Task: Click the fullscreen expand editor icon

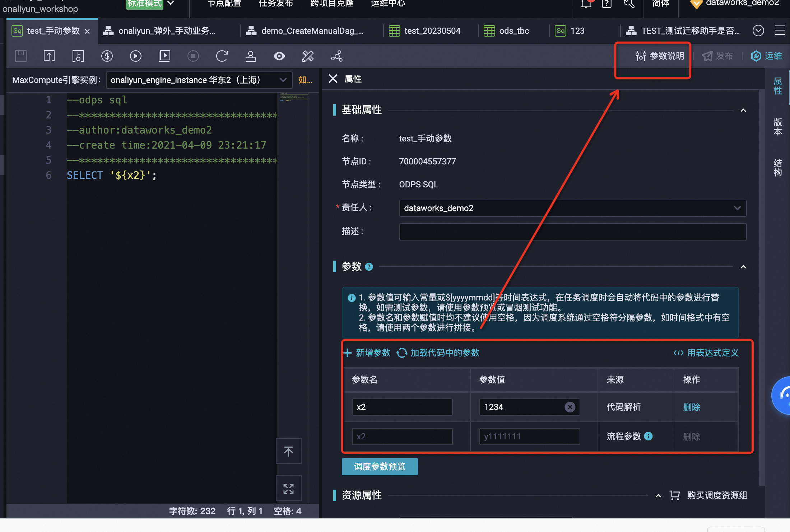Action: point(288,489)
